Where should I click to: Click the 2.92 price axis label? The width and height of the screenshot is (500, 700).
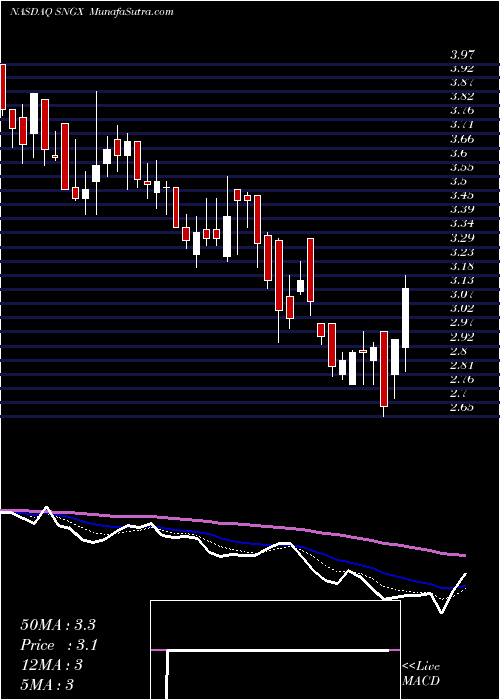tap(462, 337)
